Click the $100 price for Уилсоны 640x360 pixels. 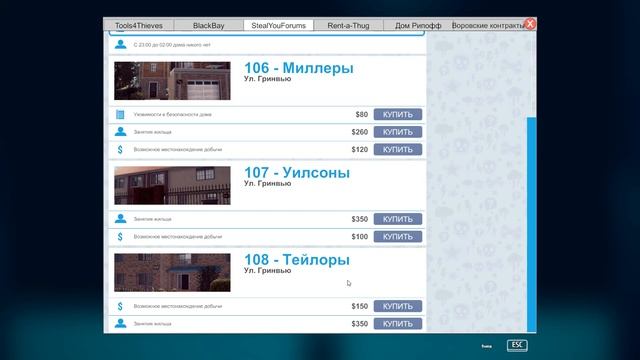point(360,237)
